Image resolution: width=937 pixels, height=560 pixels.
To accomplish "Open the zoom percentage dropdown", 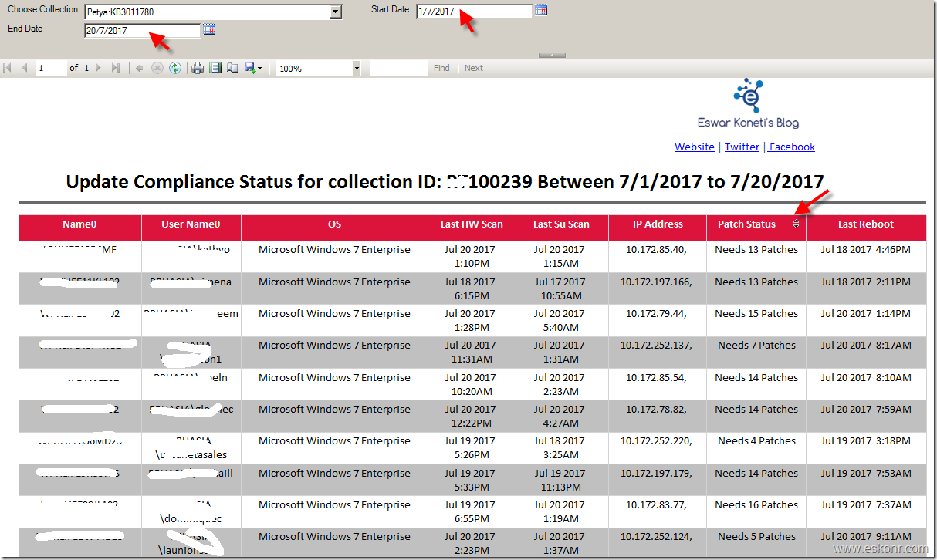I will [x=356, y=68].
